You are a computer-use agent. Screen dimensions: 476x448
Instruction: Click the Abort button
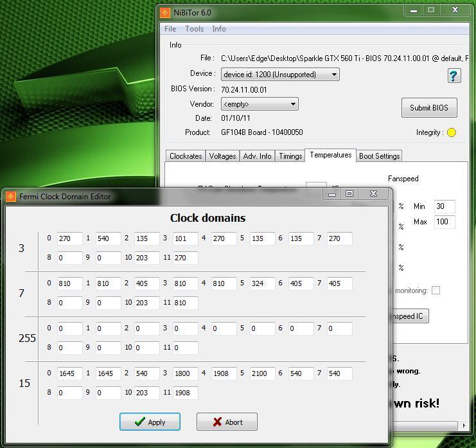point(227,422)
